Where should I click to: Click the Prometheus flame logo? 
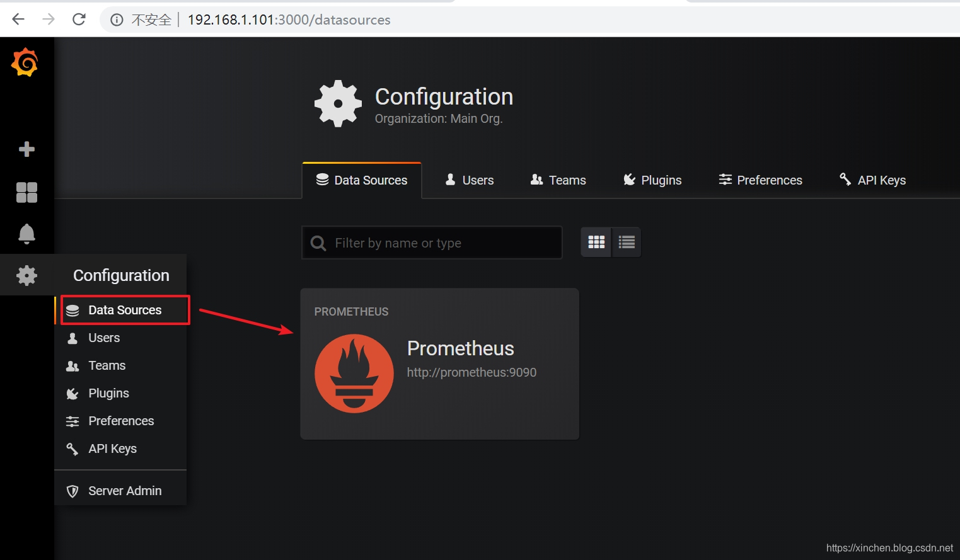354,374
